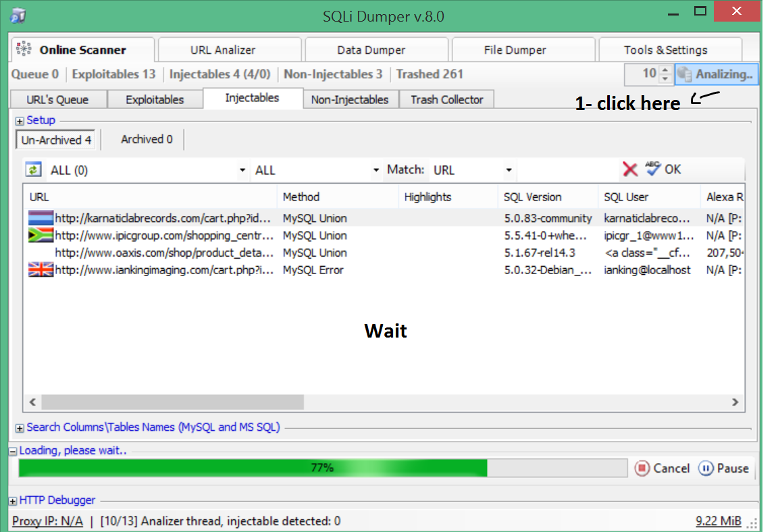Select the Injectables sub-tab
Image resolution: width=778 pixels, height=532 pixels.
click(253, 98)
